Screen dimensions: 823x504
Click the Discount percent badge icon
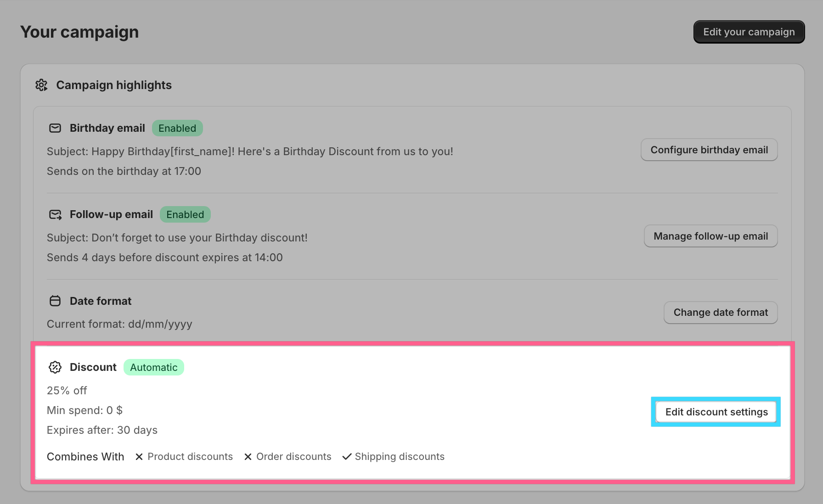pos(55,367)
